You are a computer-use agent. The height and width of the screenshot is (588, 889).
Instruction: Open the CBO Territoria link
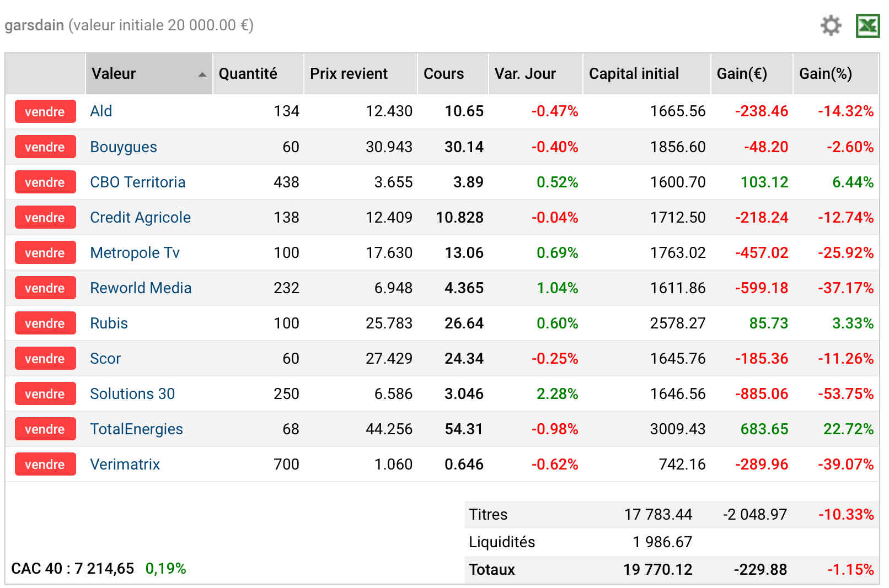138,182
